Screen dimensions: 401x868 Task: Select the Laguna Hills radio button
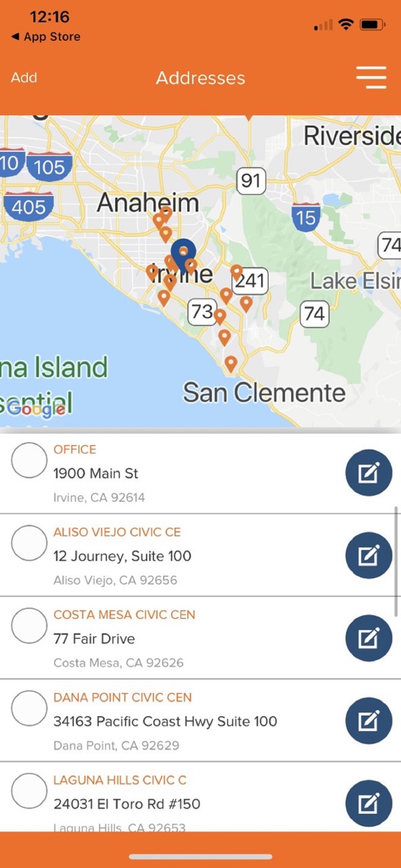(x=29, y=792)
